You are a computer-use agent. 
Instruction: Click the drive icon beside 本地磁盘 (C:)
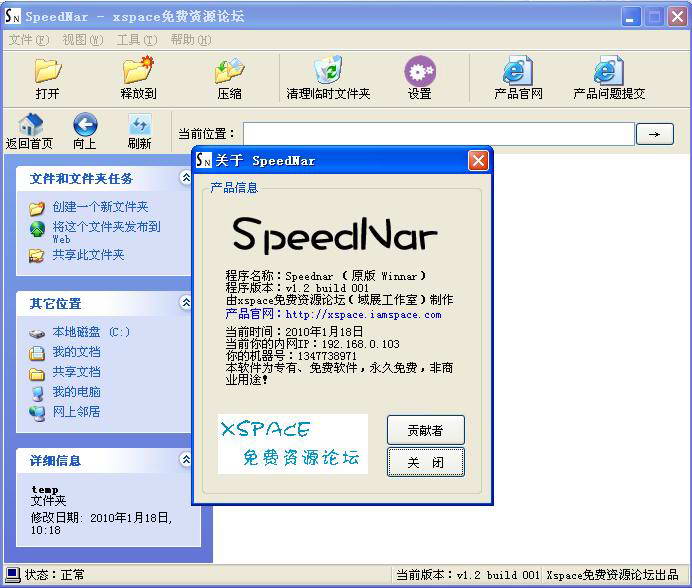click(37, 333)
